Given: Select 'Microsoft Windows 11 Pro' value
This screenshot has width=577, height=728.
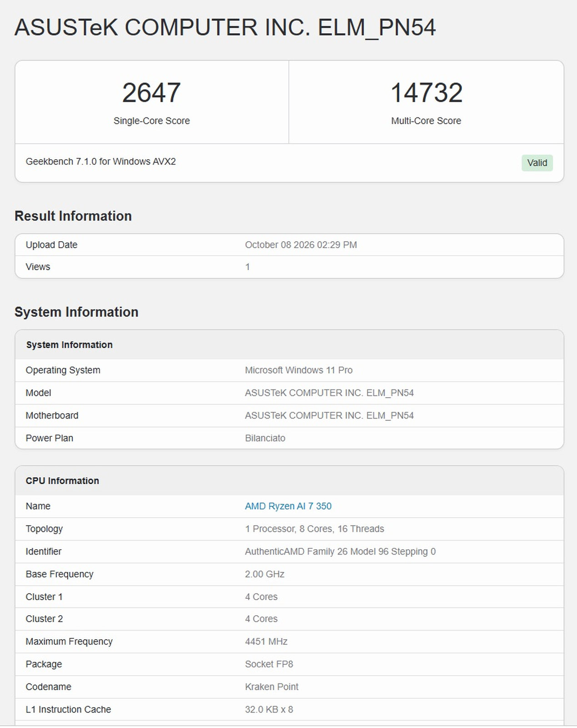Looking at the screenshot, I should point(299,370).
